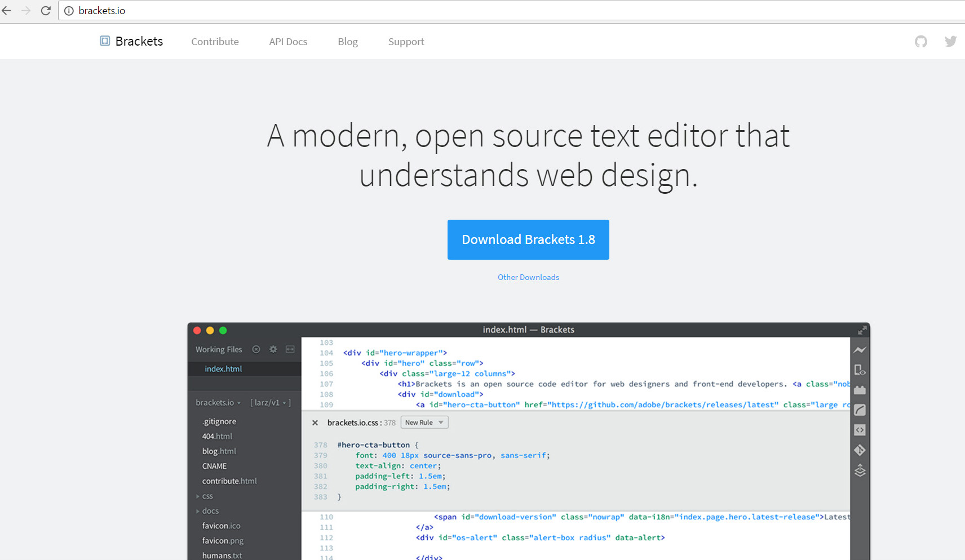Click the brackets.io address bar
This screenshot has height=560, width=965.
pos(511,11)
